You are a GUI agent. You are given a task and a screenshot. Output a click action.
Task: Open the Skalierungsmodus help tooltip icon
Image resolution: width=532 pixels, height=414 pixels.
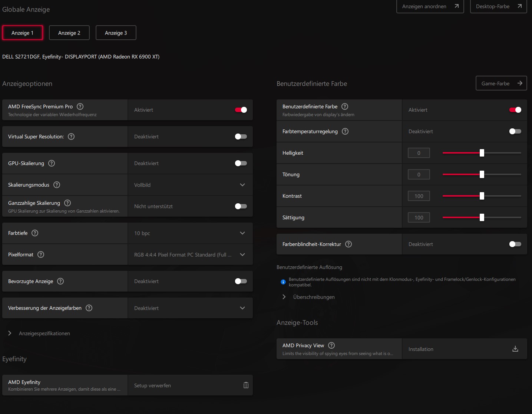57,185
